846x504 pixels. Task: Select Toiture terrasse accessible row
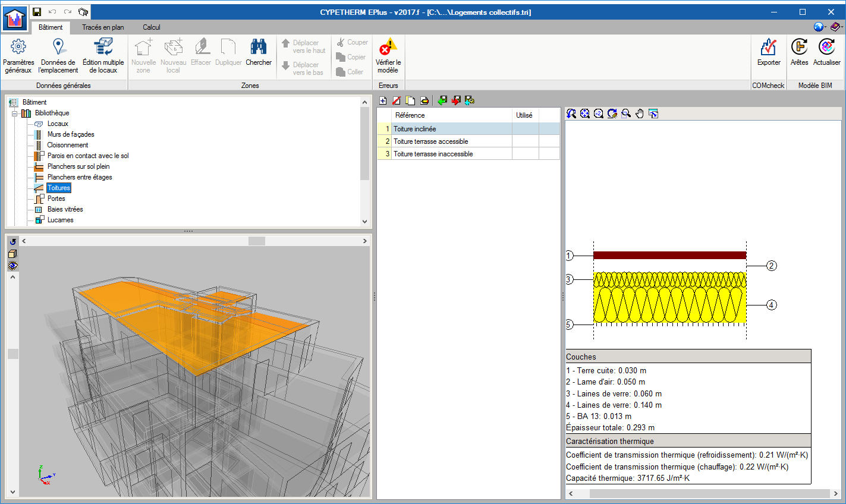468,141
